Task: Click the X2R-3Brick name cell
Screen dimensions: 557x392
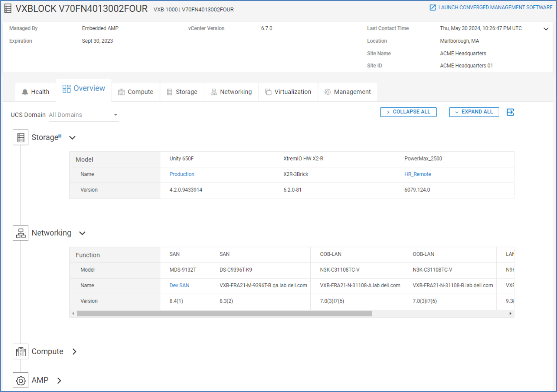Action: click(x=296, y=174)
